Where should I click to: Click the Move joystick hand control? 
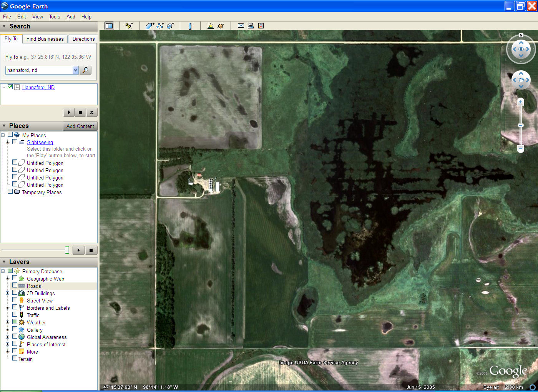pyautogui.click(x=521, y=80)
